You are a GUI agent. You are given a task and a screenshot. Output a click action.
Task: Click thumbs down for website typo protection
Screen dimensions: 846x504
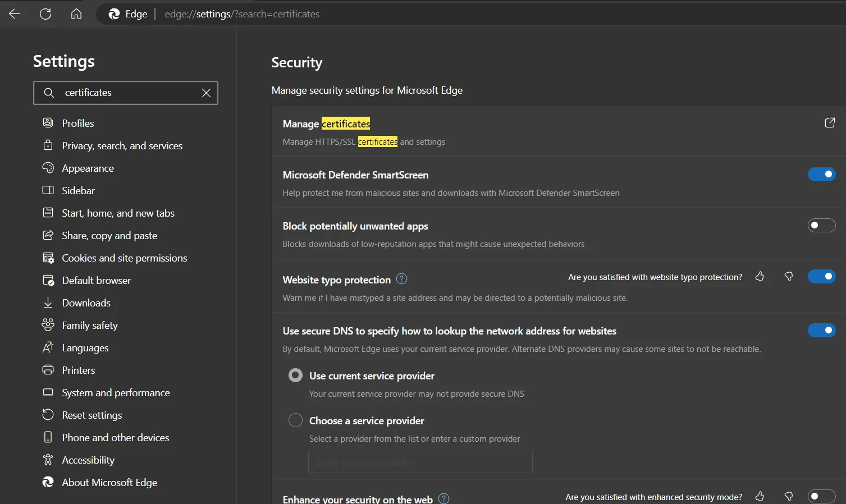coord(788,277)
